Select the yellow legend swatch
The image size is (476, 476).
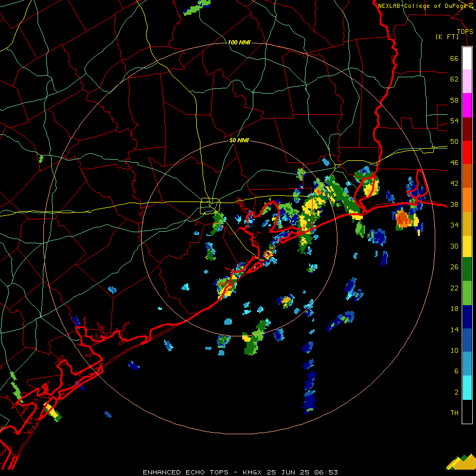467,246
